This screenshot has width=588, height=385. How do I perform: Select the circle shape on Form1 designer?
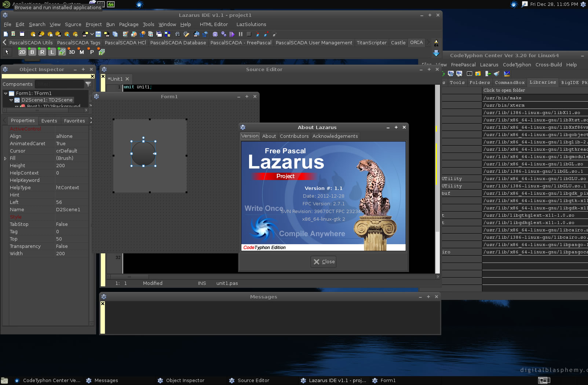[x=143, y=154]
